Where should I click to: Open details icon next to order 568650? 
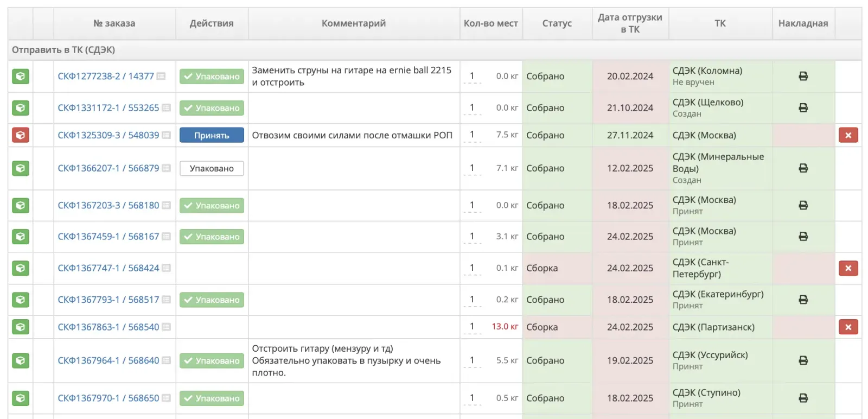(167, 398)
